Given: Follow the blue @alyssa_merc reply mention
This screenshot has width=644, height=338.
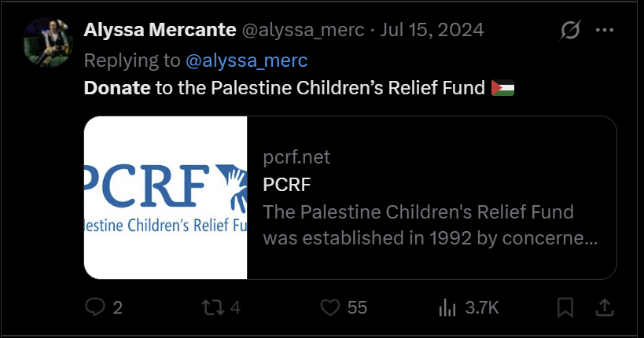Looking at the screenshot, I should pos(246,61).
